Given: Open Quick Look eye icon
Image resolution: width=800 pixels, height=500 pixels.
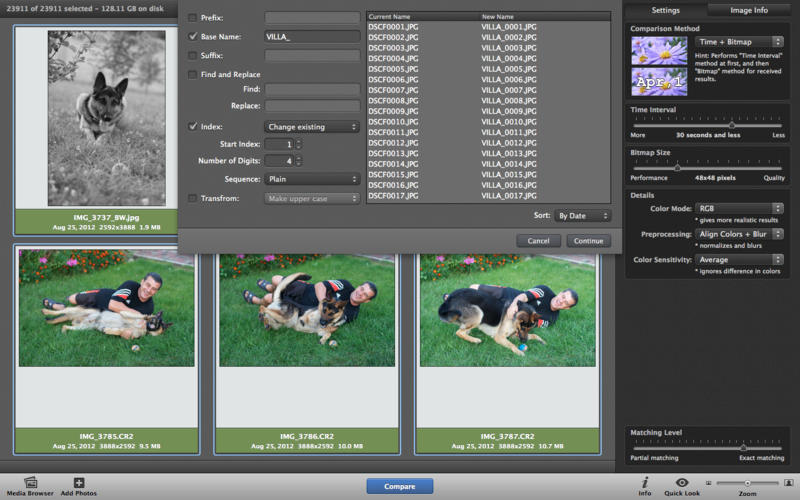Looking at the screenshot, I should pos(682,482).
